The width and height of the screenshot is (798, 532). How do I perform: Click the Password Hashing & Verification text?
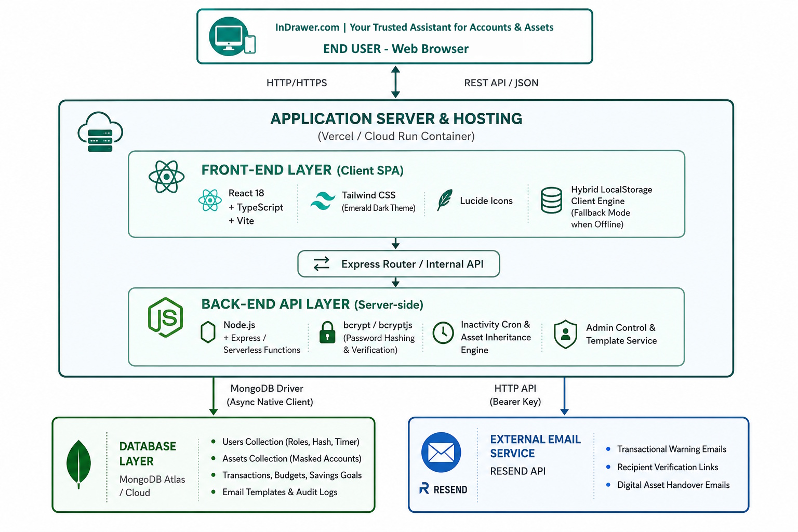(x=379, y=344)
